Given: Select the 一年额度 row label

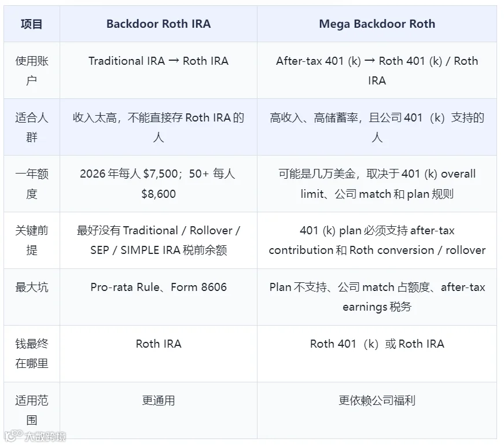Looking at the screenshot, I should point(32,184).
